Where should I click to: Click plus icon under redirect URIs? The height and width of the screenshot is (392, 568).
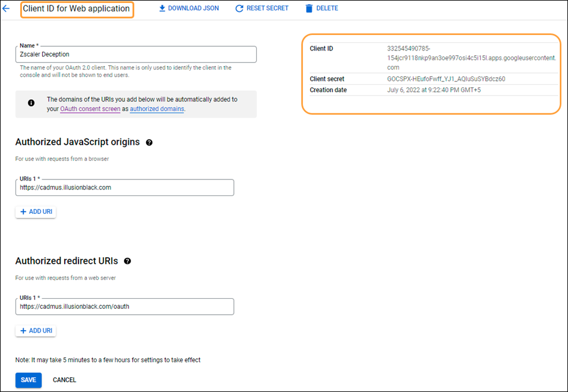[x=24, y=331]
